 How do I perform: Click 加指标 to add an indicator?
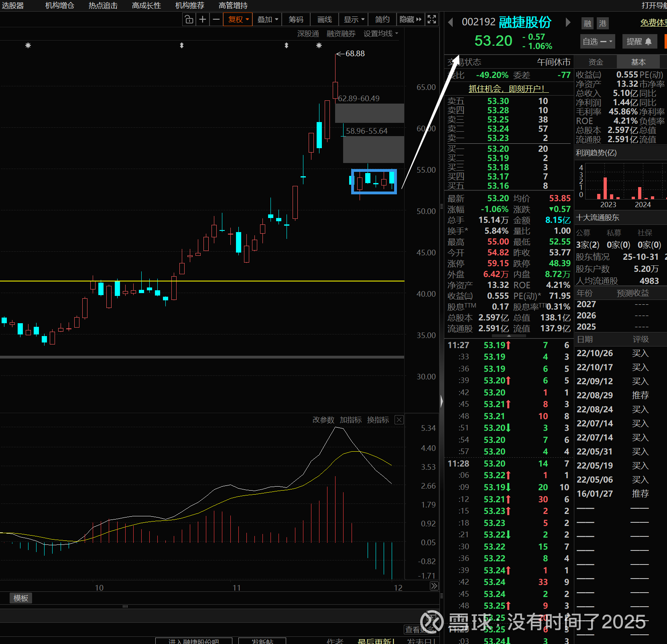click(x=351, y=420)
